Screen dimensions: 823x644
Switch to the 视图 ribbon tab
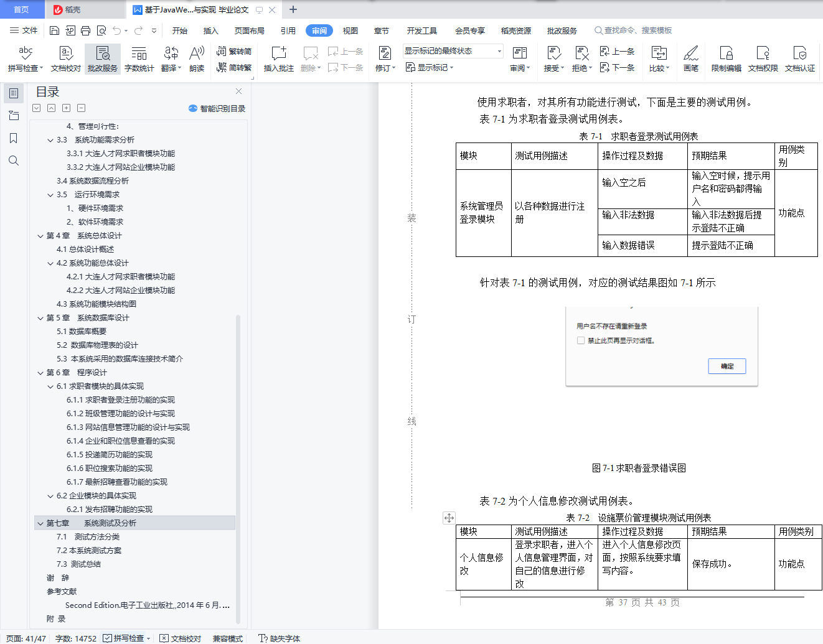point(350,30)
